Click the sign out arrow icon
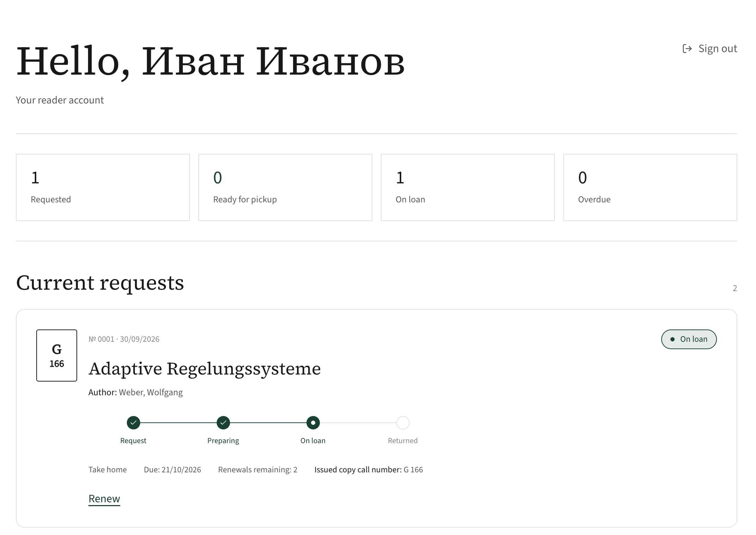The height and width of the screenshot is (535, 756). [x=687, y=49]
